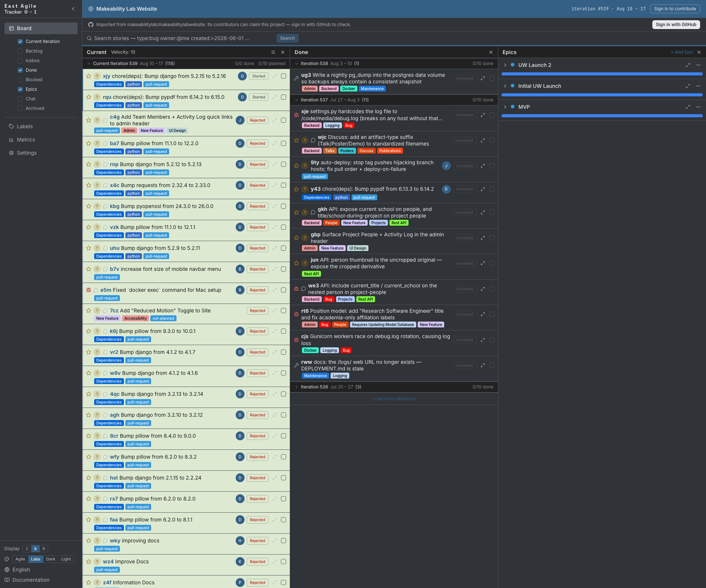Close the Epics panel

699,52
